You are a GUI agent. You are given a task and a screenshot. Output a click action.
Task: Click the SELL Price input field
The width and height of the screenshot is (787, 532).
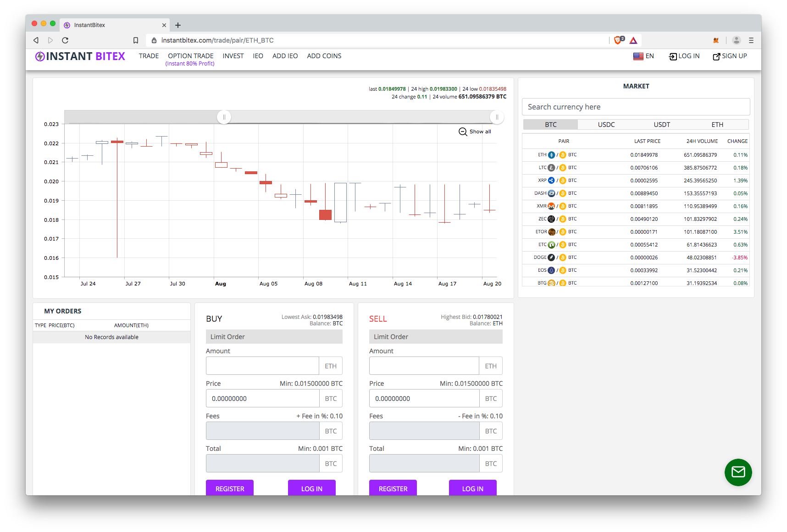(x=424, y=399)
